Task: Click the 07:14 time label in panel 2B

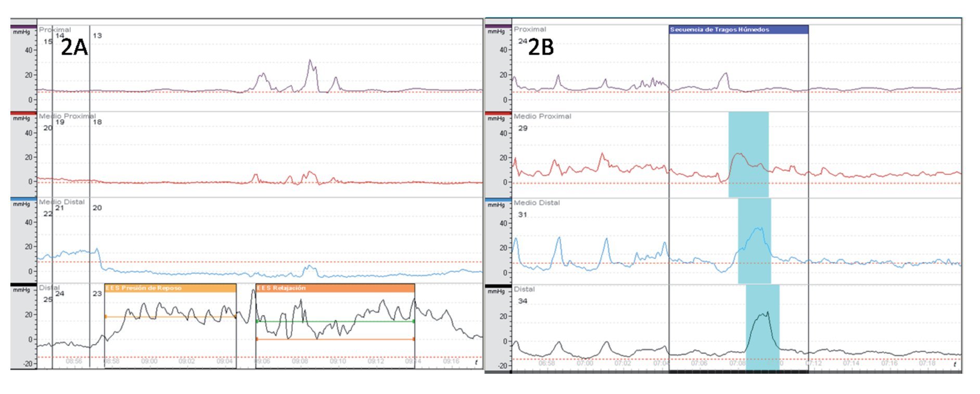Action: [851, 363]
